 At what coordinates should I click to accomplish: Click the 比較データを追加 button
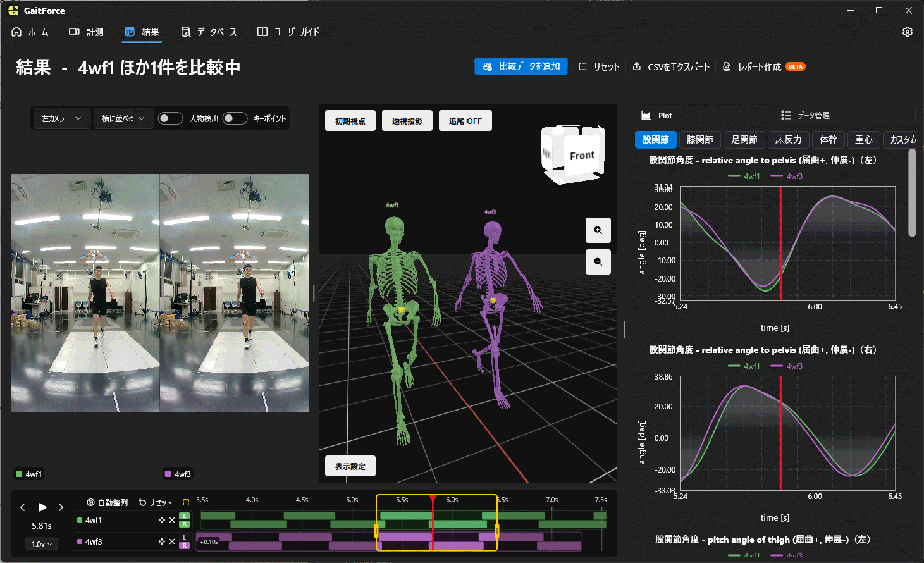(521, 66)
